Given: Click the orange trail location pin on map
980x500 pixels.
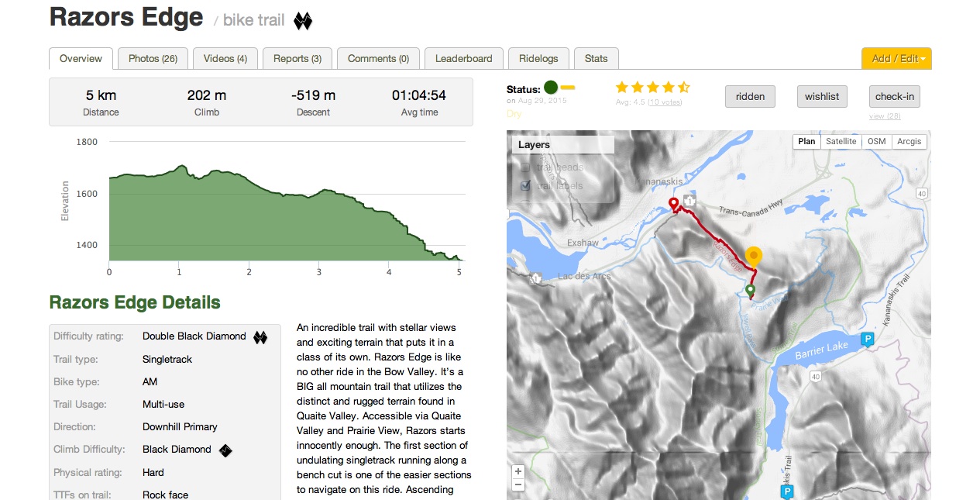Looking at the screenshot, I should (x=754, y=257).
